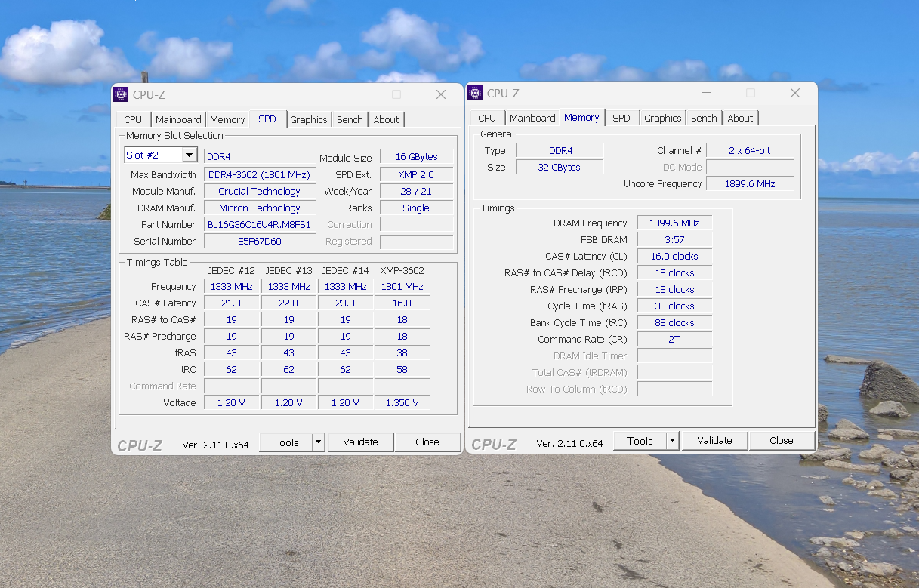Select the Part Number field showing BL16G36C16U4R.M8FB1
This screenshot has width=919, height=588.
[x=260, y=224]
